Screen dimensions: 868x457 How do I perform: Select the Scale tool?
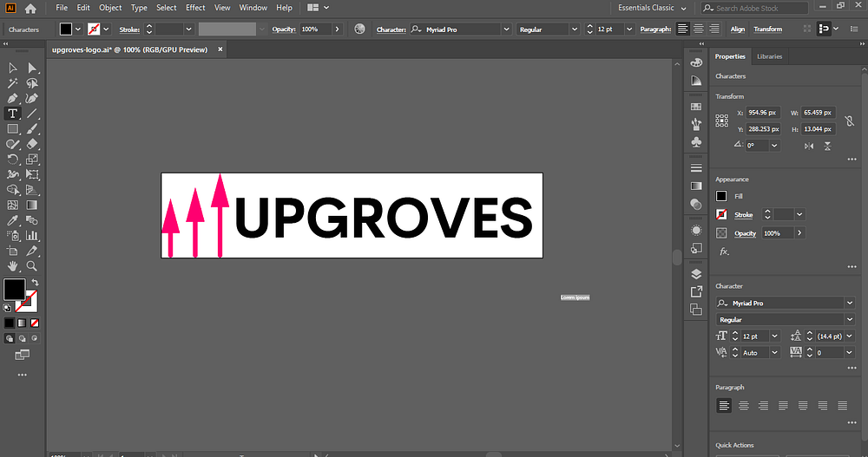point(32,160)
